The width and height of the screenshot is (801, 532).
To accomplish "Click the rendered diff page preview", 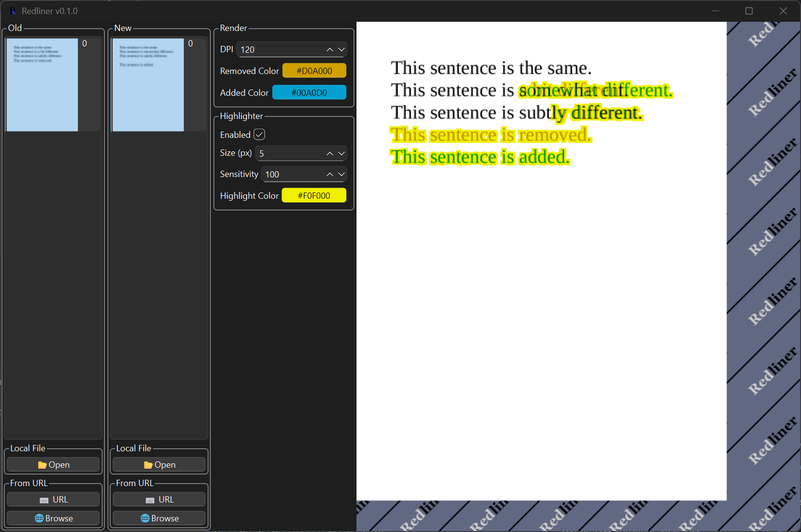I will 541,261.
